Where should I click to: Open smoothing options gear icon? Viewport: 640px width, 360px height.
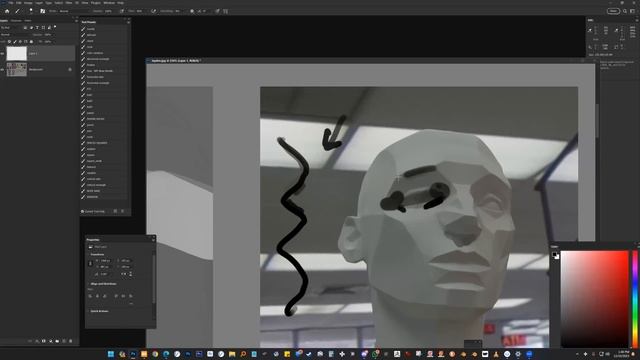[192, 11]
